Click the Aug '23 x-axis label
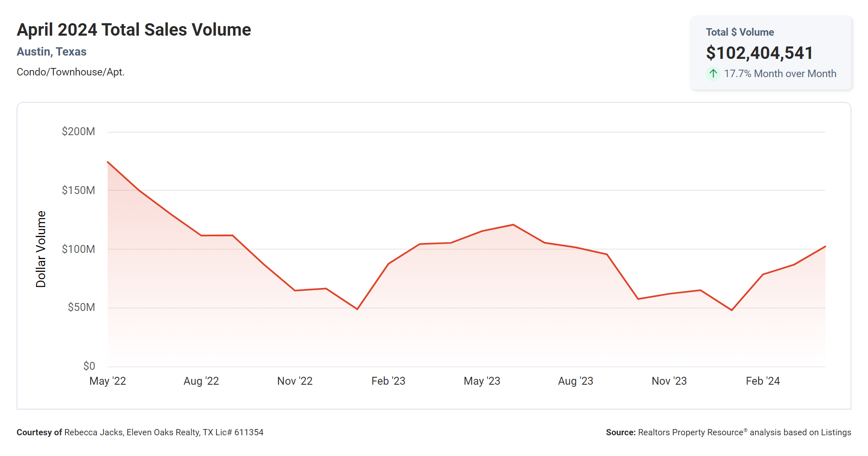This screenshot has height=456, width=868. click(x=575, y=381)
